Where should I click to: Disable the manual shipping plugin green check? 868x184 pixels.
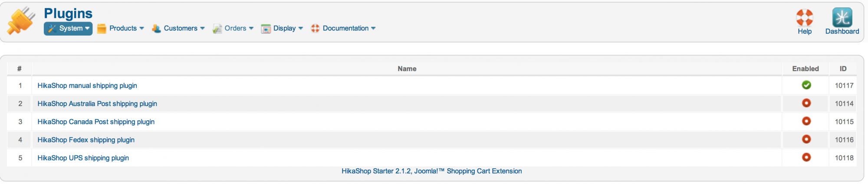coord(806,85)
